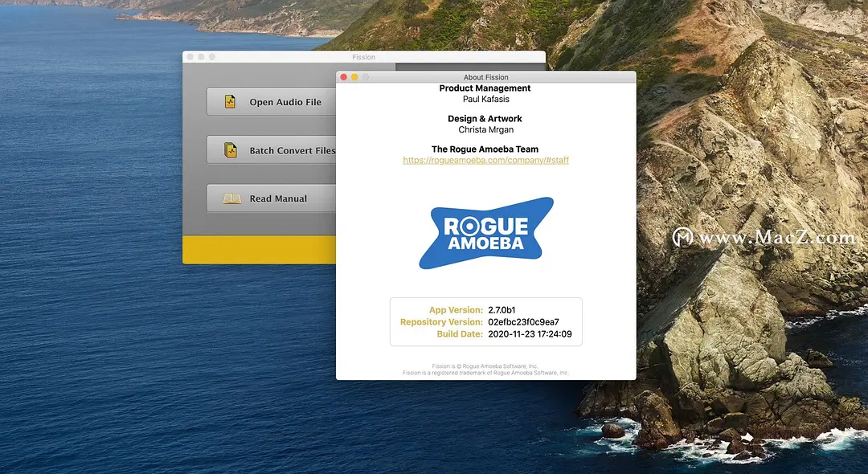Click the Build Date label
Image resolution: width=868 pixels, height=474 pixels.
460,334
